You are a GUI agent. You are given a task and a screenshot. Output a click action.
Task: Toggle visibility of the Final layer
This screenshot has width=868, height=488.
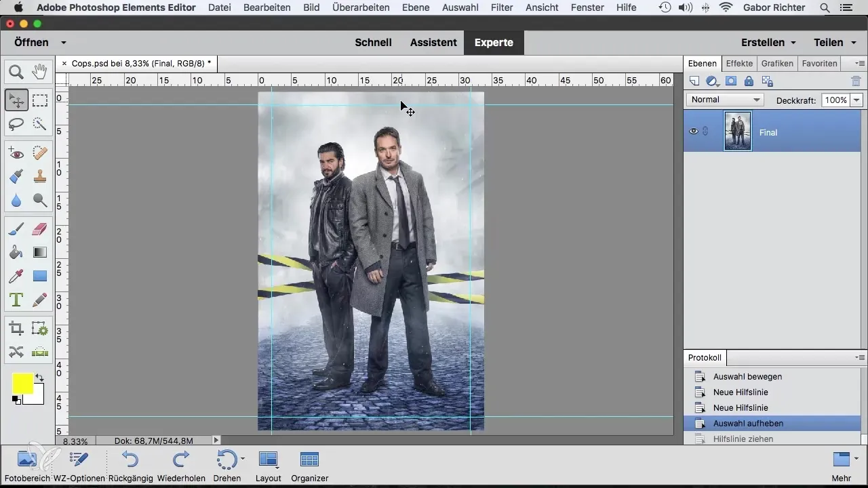[694, 131]
